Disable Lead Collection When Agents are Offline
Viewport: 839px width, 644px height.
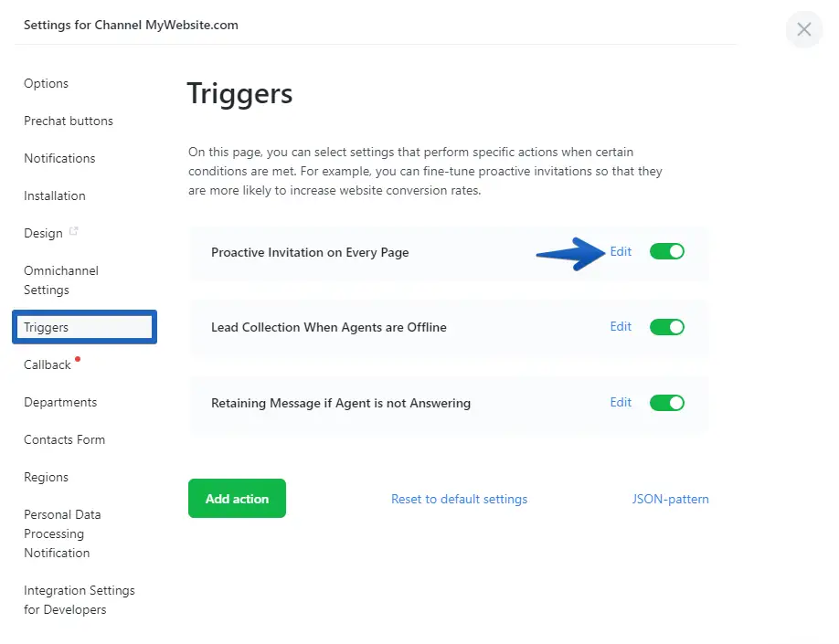click(667, 327)
